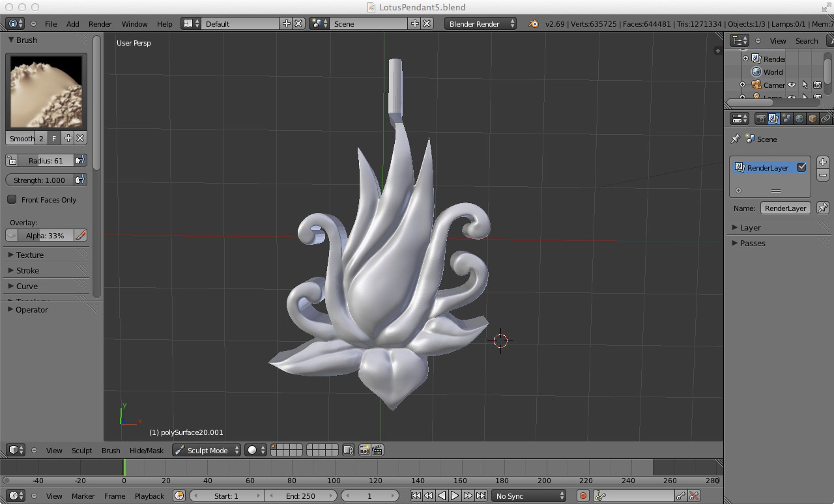Toggle brush fake user F button
This screenshot has height=504, width=834.
click(54, 138)
